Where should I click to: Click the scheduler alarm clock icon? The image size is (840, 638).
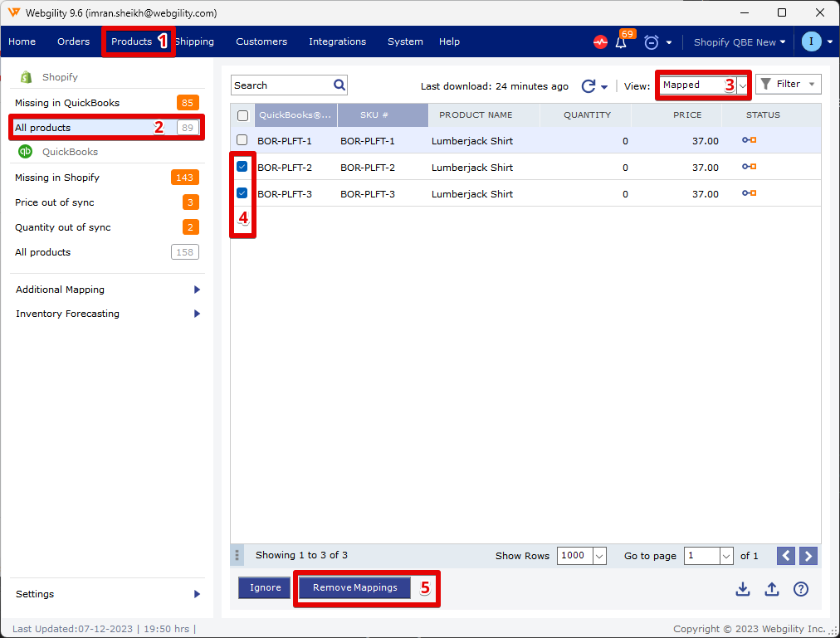651,42
